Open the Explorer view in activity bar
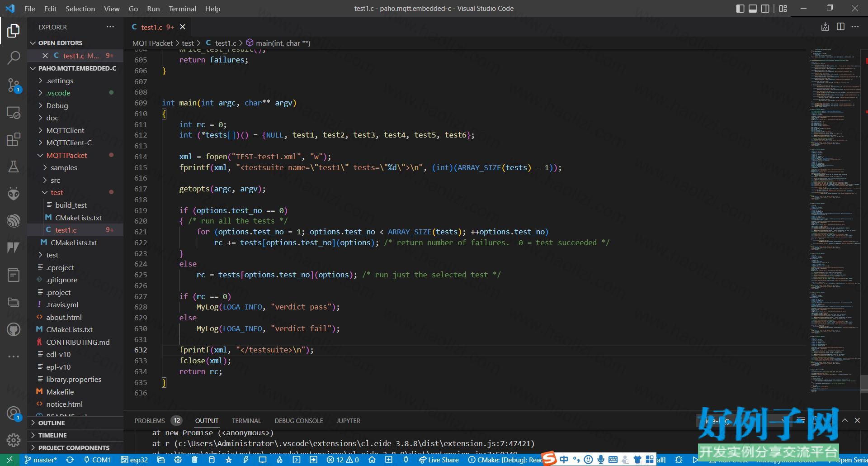 tap(14, 31)
